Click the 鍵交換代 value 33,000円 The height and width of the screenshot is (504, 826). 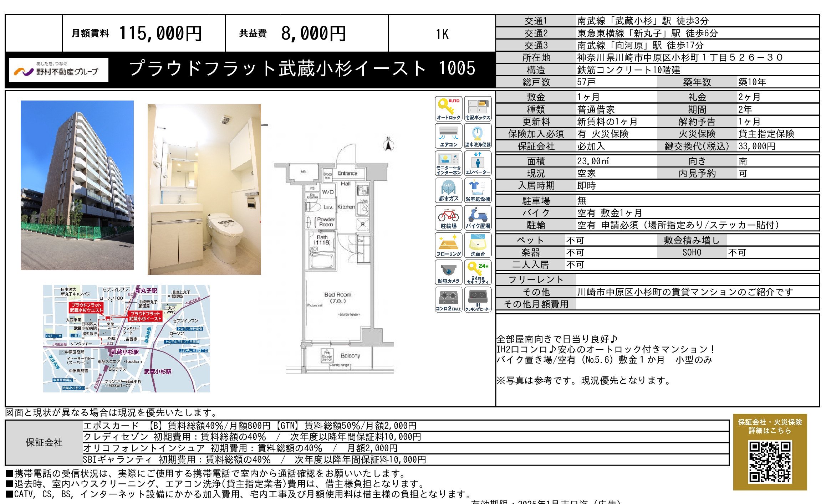tap(756, 146)
